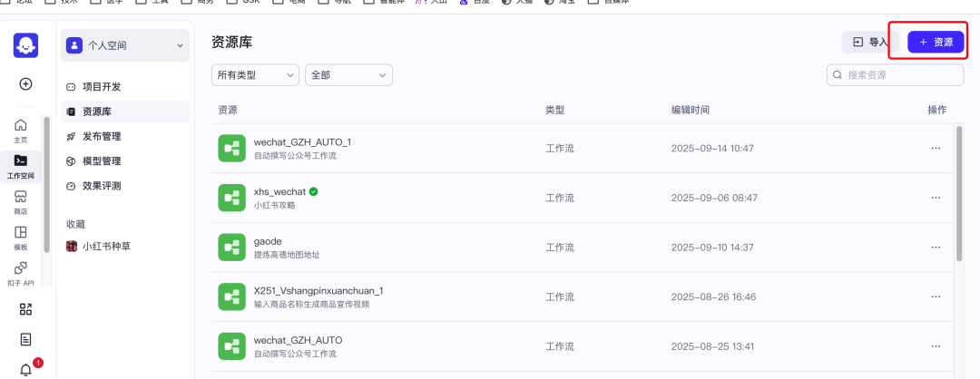Open 发布管理 in the left menu
The height and width of the screenshot is (379, 980).
125,136
